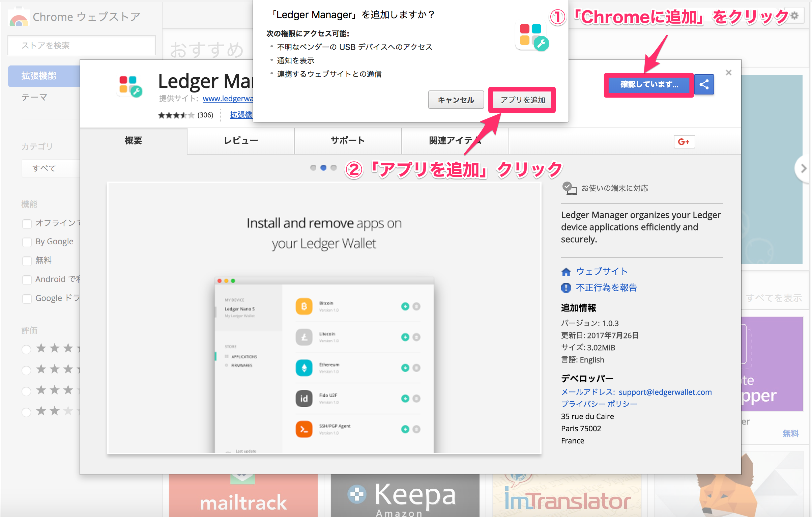Close the detail overlay with X
This screenshot has height=517, width=812.
pyautogui.click(x=728, y=73)
